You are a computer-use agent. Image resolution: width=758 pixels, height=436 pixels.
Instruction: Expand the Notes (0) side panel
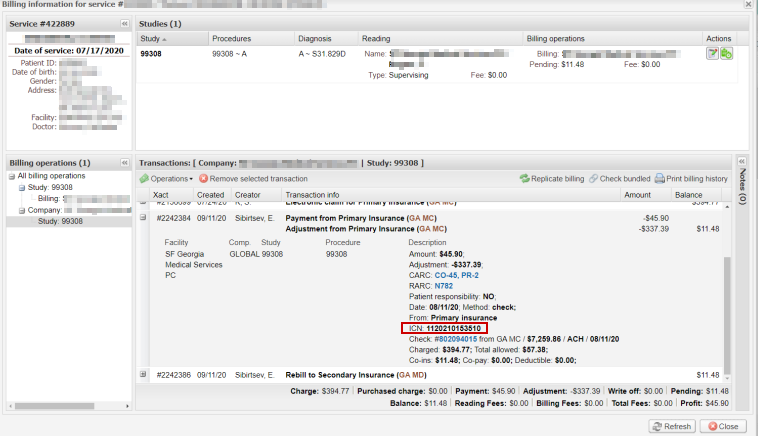click(742, 161)
